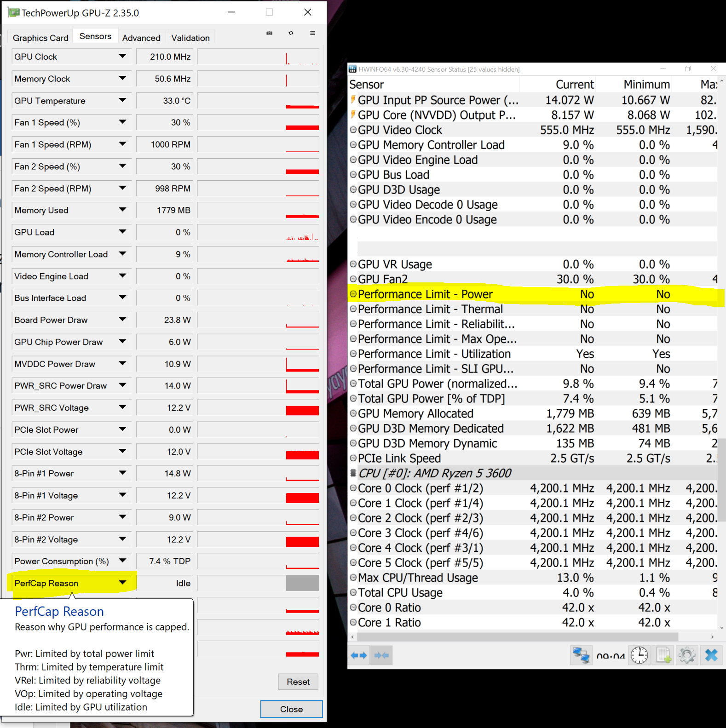Start logging with HWiNFO log file icon
This screenshot has width=726, height=728.
(x=663, y=655)
